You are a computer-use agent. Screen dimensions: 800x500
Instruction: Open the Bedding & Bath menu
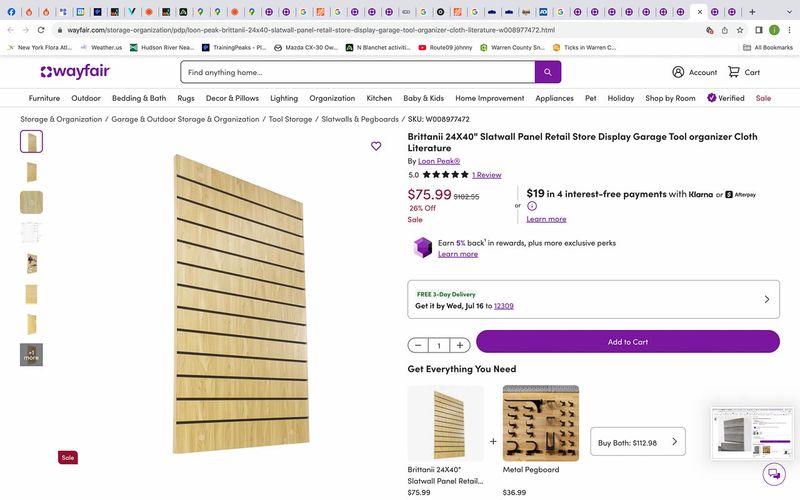[x=139, y=99]
